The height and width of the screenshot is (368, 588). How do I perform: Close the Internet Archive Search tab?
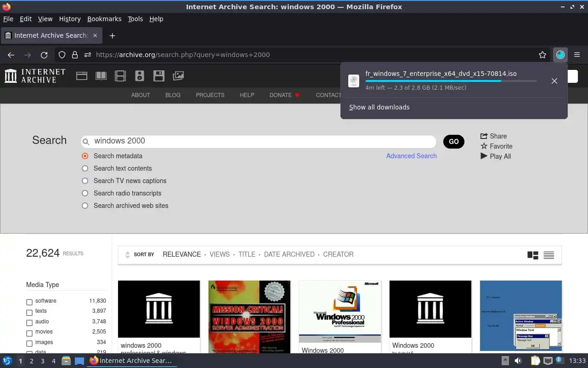click(x=95, y=35)
